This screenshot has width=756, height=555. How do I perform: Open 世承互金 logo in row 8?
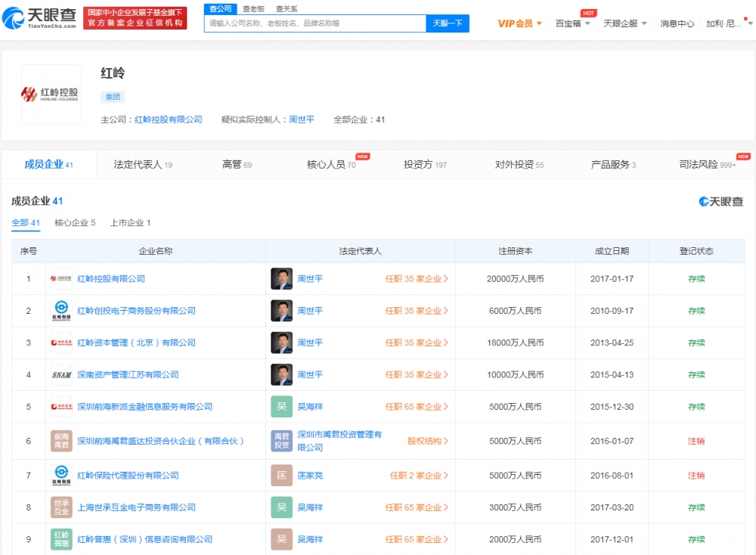coord(61,507)
